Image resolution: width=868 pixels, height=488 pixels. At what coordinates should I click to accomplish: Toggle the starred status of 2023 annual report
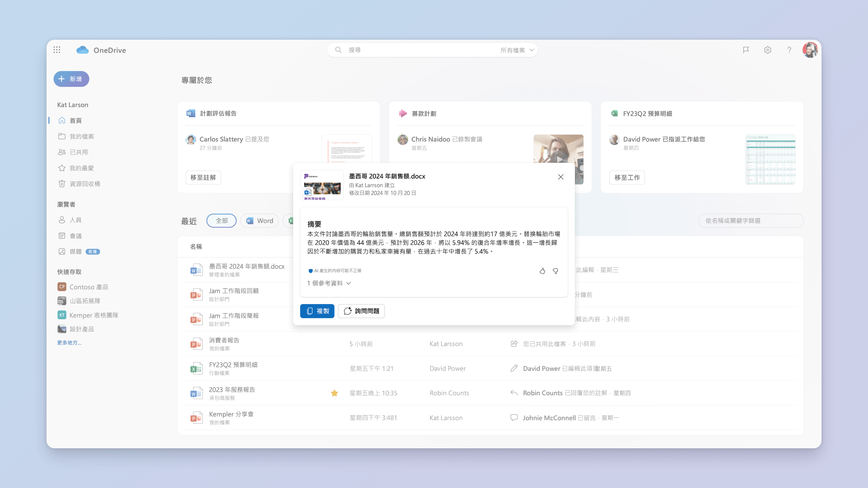coord(335,393)
